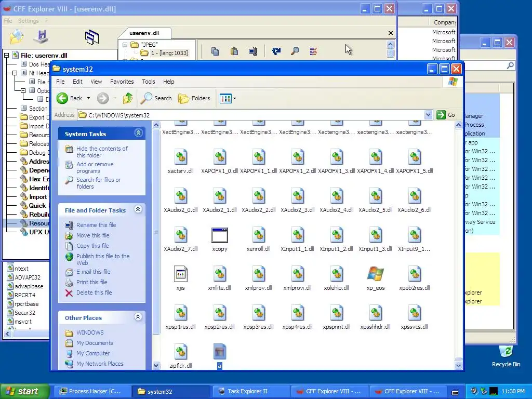Click Delete this file link
The width and height of the screenshot is (532, 399).
point(94,292)
